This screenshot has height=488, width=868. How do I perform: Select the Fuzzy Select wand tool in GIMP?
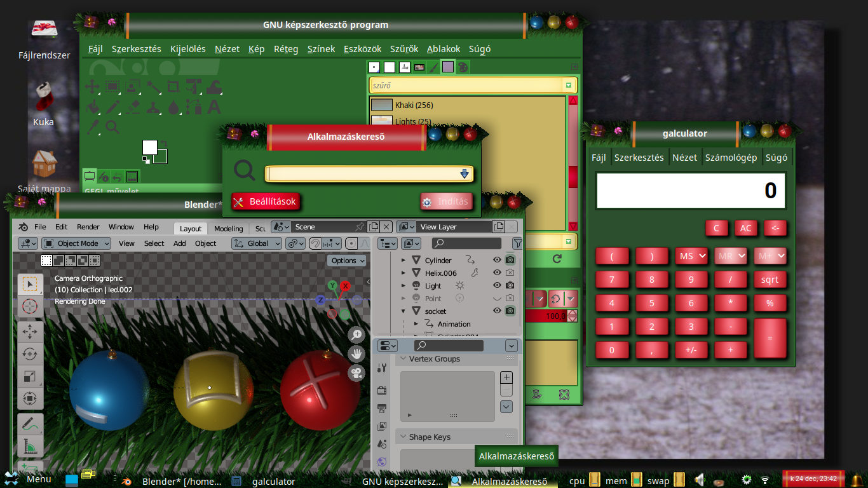(x=154, y=87)
